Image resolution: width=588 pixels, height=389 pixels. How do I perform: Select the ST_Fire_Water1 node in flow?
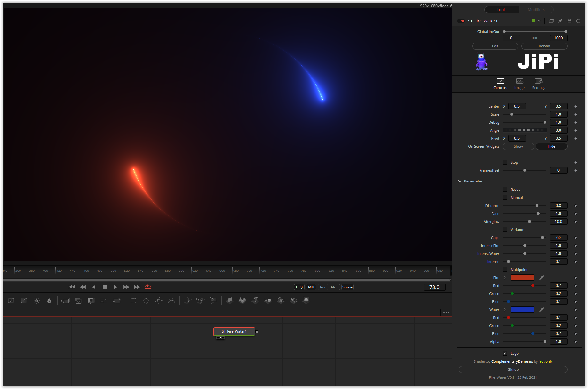coord(234,331)
